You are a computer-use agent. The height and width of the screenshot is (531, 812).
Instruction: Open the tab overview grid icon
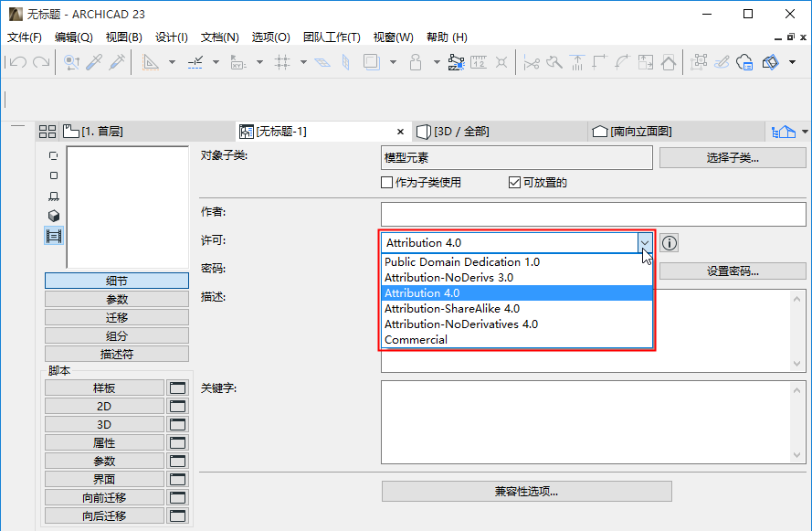(x=47, y=132)
